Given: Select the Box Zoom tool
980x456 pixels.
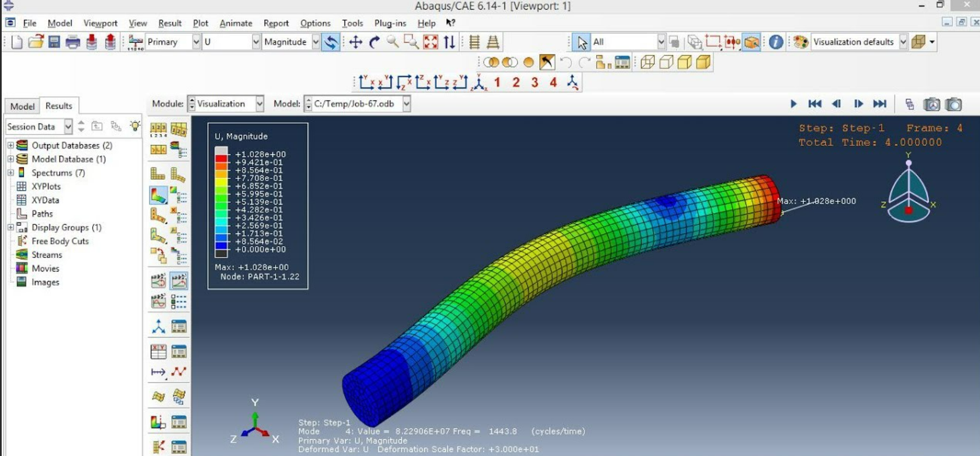Looking at the screenshot, I should click(x=411, y=42).
